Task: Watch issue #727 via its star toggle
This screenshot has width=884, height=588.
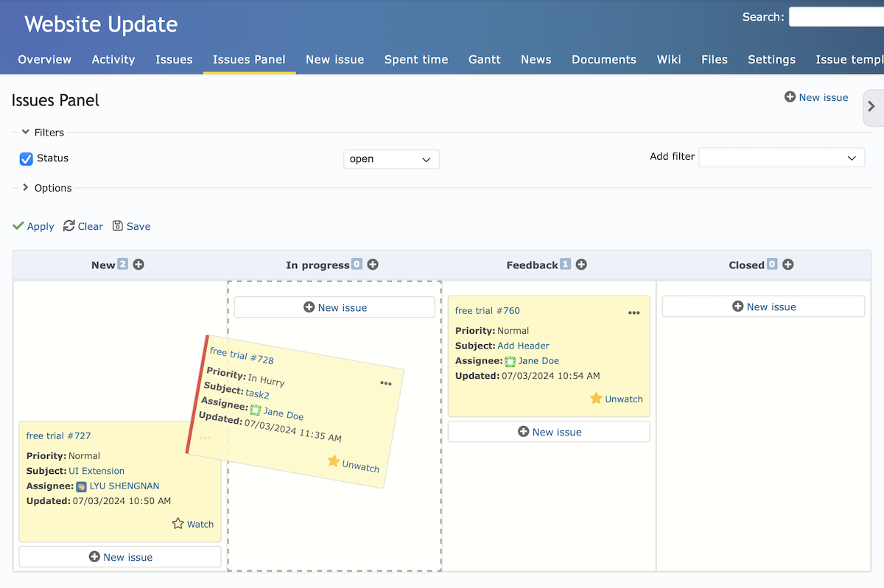Action: coord(177,524)
